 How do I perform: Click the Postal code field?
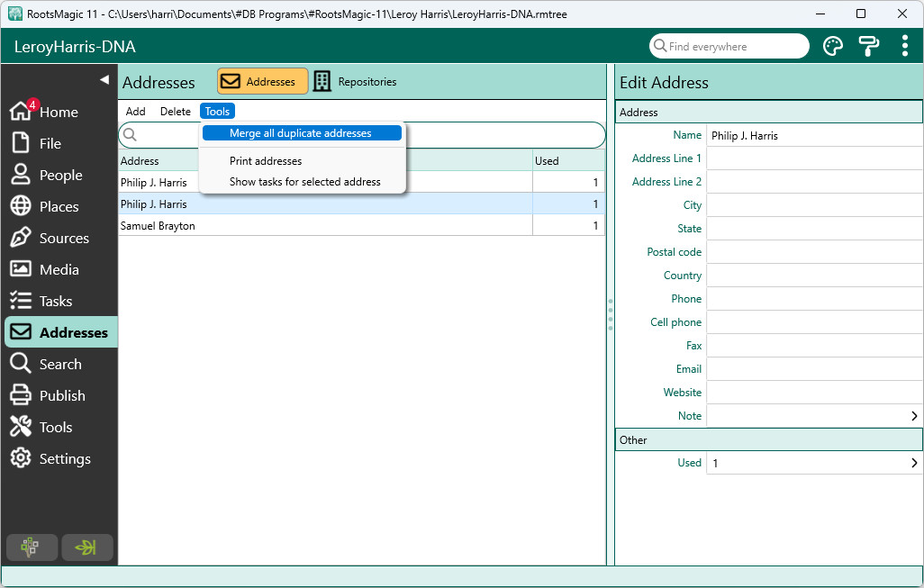click(814, 252)
